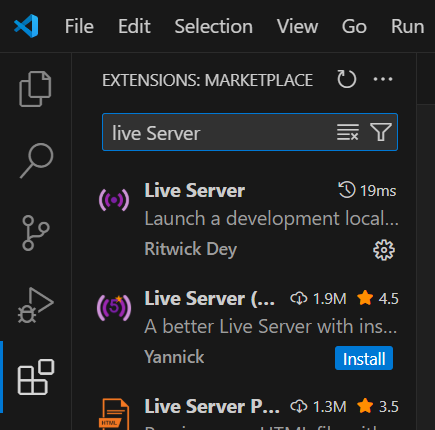The height and width of the screenshot is (430, 435).
Task: Open the filter extensions dropdown
Action: 381,132
